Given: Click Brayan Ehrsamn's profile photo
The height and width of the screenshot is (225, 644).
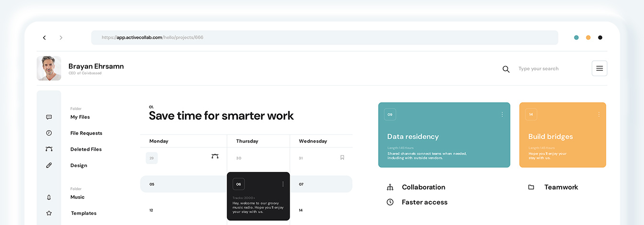Looking at the screenshot, I should [49, 68].
